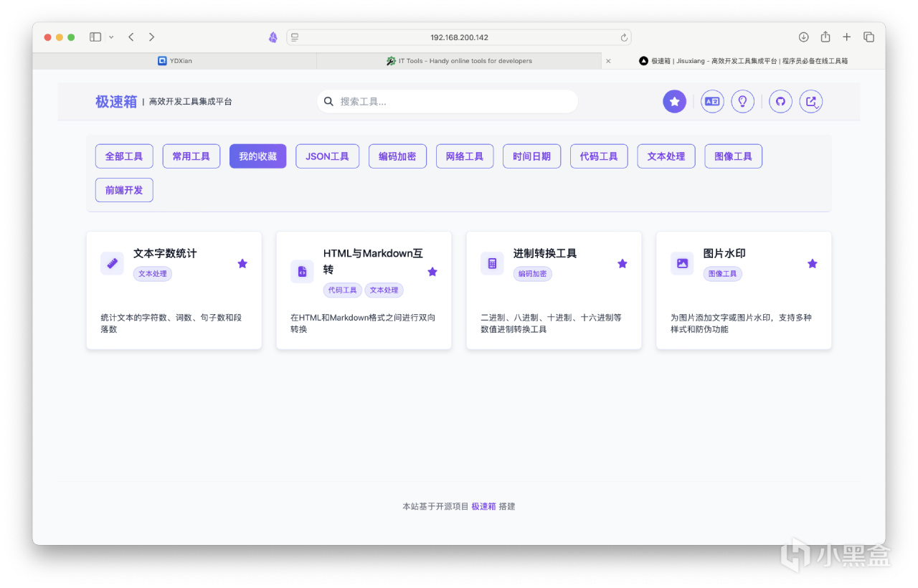Select the 全部工具 category

point(124,156)
